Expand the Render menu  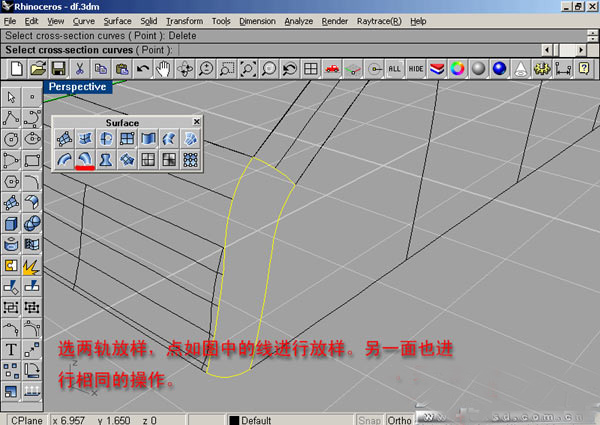click(335, 20)
